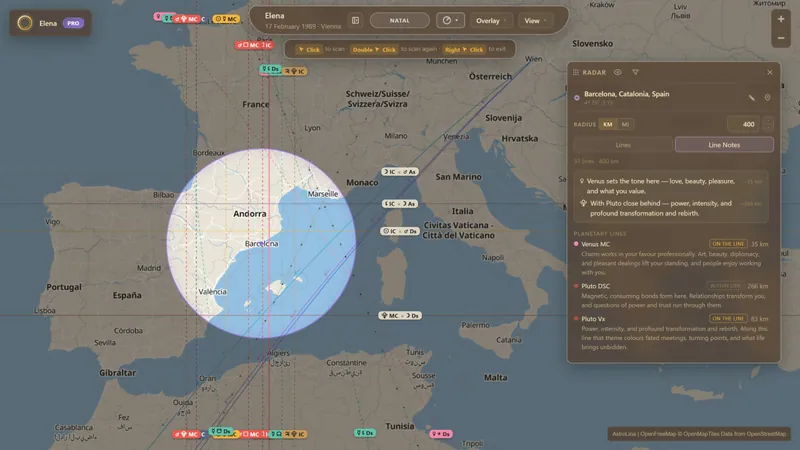This screenshot has height=450, width=800.
Task: Click the Sun IC × Mars Ds crossing marker
Action: pos(399,231)
